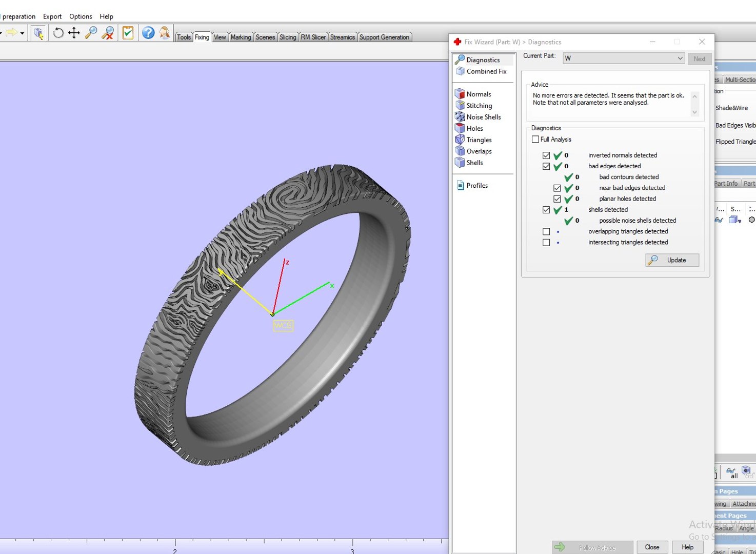The height and width of the screenshot is (554, 756).
Task: Toggle inverted normals detected checkbox
Action: pos(546,155)
